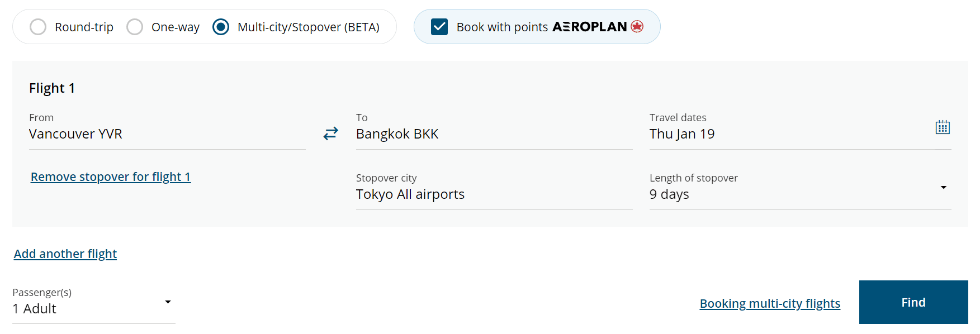This screenshot has width=980, height=334.
Task: Click the To field showing Bangkok BKK
Action: tap(493, 134)
